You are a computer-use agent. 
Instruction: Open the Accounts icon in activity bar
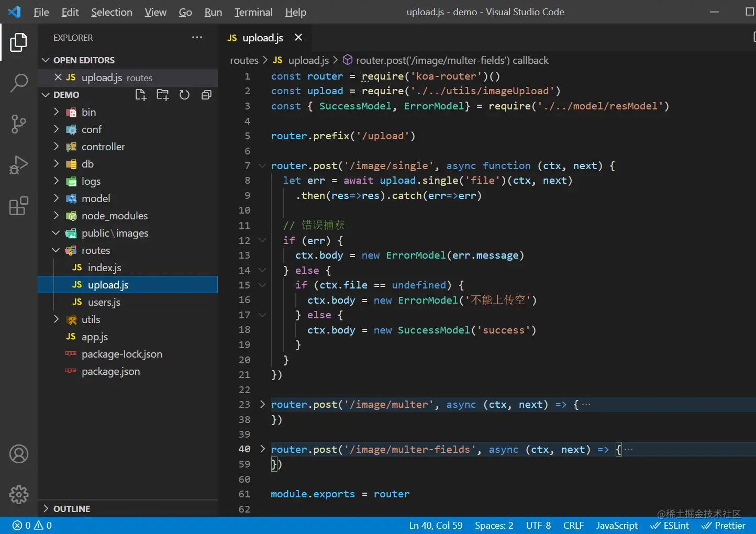[x=19, y=454]
